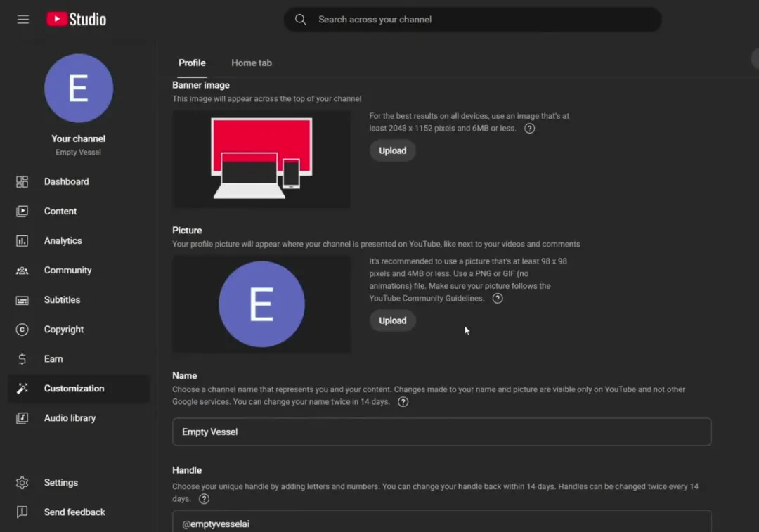
Task: Click the channel Name text field
Action: [x=441, y=432]
